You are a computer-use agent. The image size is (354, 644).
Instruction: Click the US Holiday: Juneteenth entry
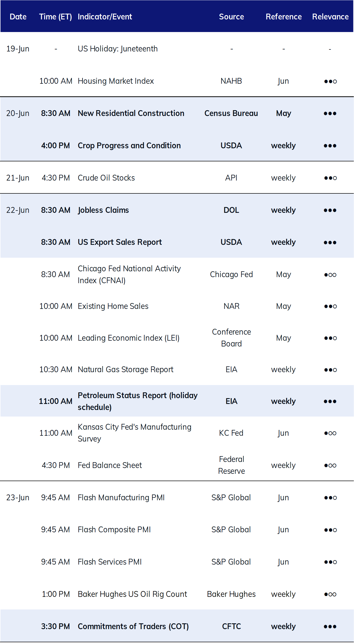pos(118,49)
